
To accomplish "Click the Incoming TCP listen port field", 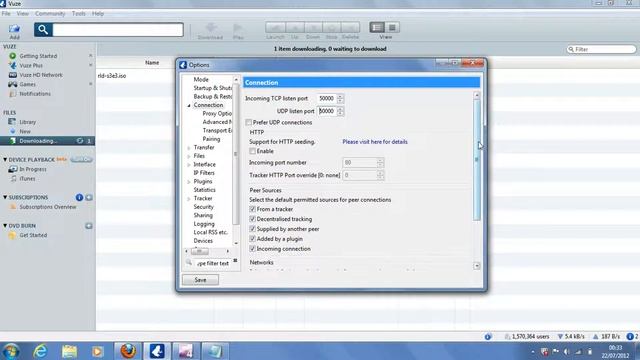I will point(327,98).
